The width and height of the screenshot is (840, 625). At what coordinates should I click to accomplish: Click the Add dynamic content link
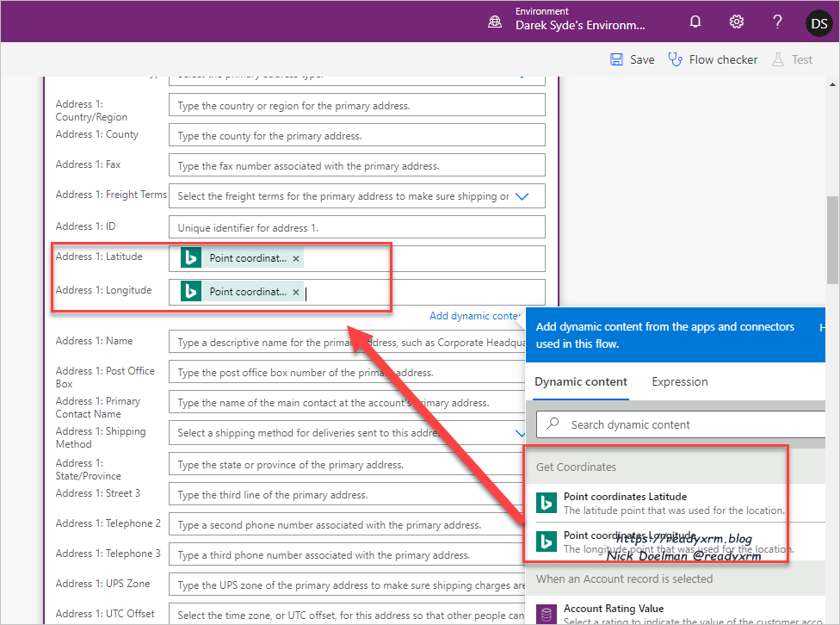pos(474,316)
